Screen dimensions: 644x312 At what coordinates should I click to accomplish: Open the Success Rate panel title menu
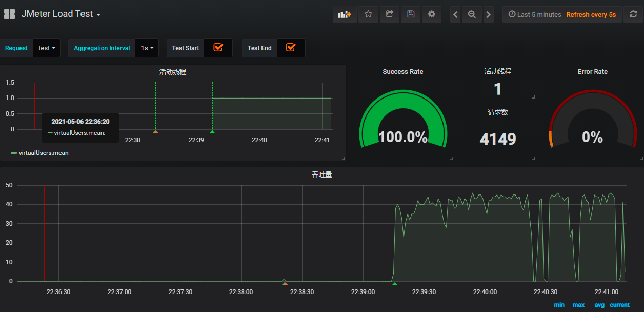pos(403,72)
